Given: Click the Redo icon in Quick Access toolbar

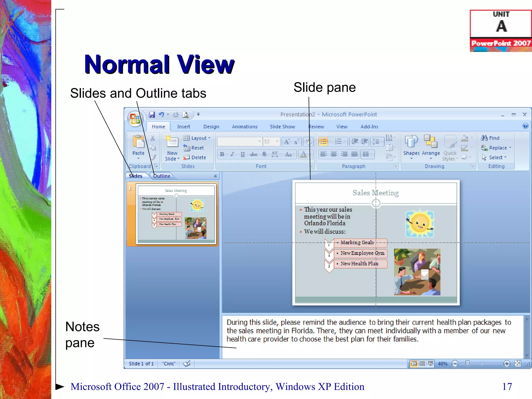Looking at the screenshot, I should (x=176, y=115).
